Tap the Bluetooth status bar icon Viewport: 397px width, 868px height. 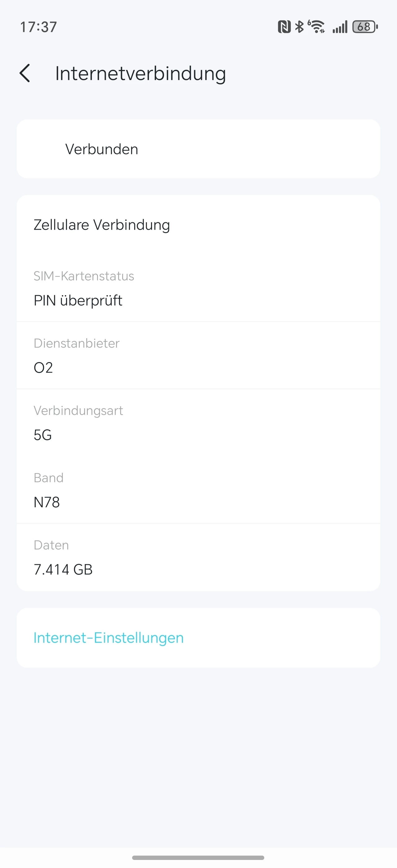pyautogui.click(x=299, y=27)
